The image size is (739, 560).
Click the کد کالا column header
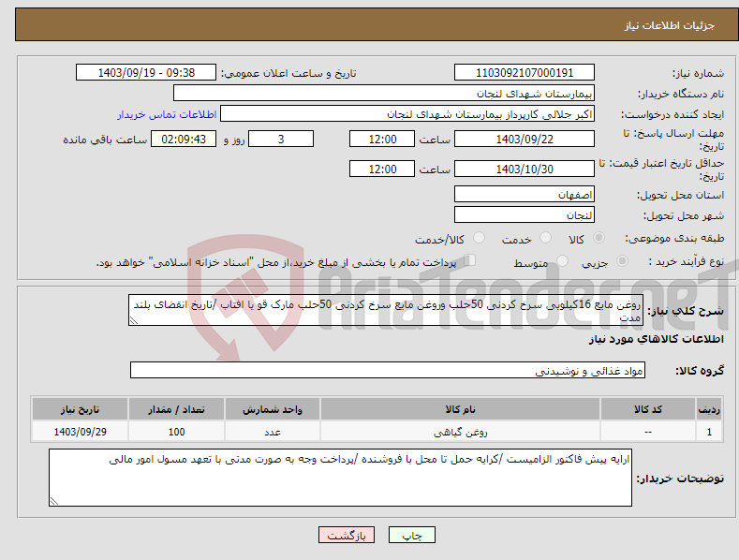648,409
